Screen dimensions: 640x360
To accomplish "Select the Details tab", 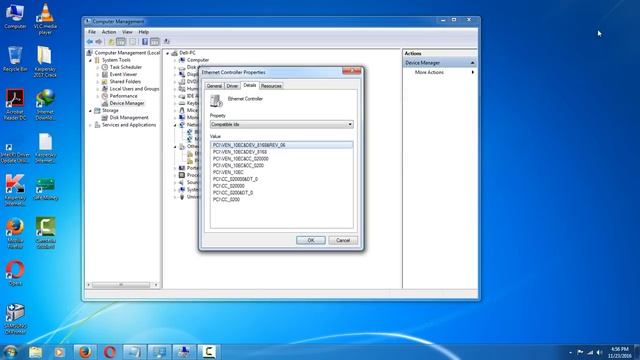I will click(x=249, y=85).
